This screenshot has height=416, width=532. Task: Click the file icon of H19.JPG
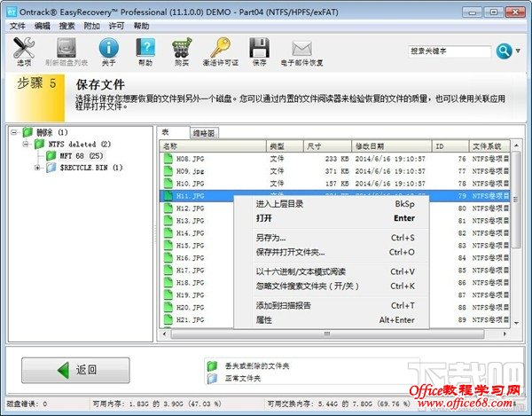point(168,294)
